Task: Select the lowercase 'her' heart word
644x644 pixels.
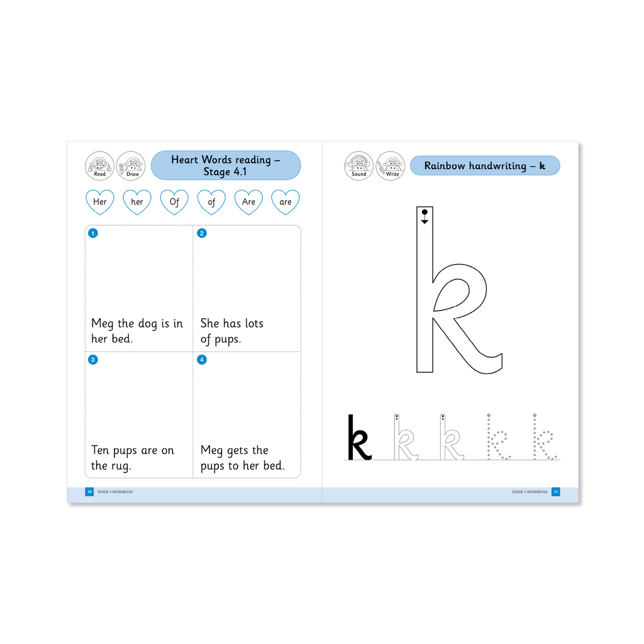Action: [x=136, y=202]
